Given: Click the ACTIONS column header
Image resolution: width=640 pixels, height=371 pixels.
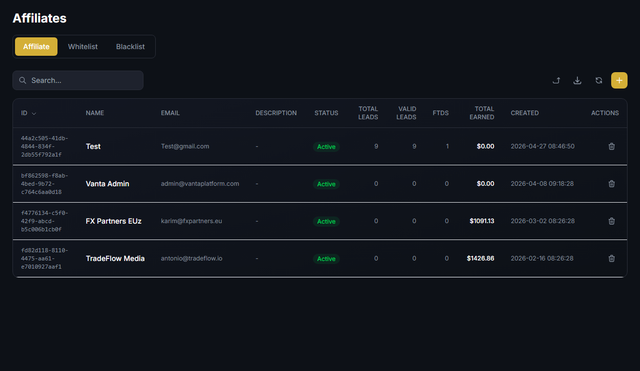Looking at the screenshot, I should [605, 113].
